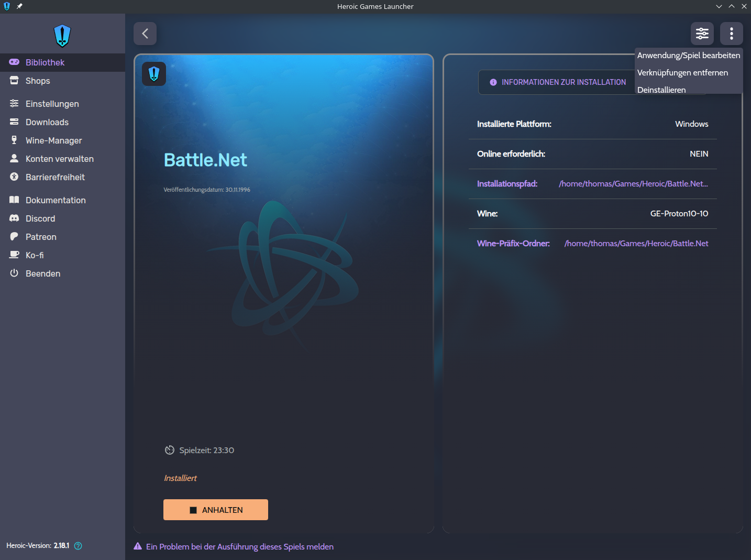Click the Einstellungen sliders icon in the sidebar
The height and width of the screenshot is (560, 751).
14,104
